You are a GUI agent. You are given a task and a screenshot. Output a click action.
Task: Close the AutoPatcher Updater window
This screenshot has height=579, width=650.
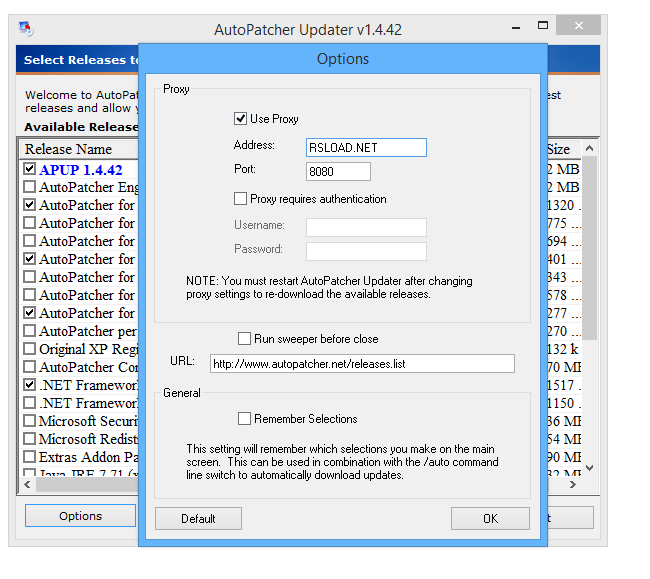[578, 26]
